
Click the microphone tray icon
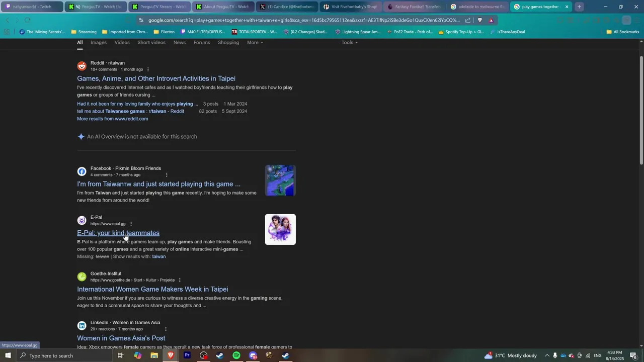tap(555, 355)
